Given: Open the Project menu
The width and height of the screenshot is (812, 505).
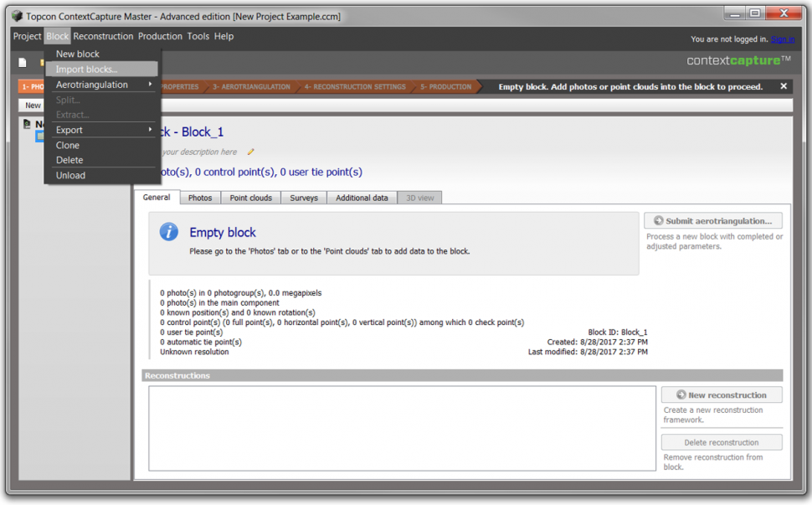Looking at the screenshot, I should point(27,36).
